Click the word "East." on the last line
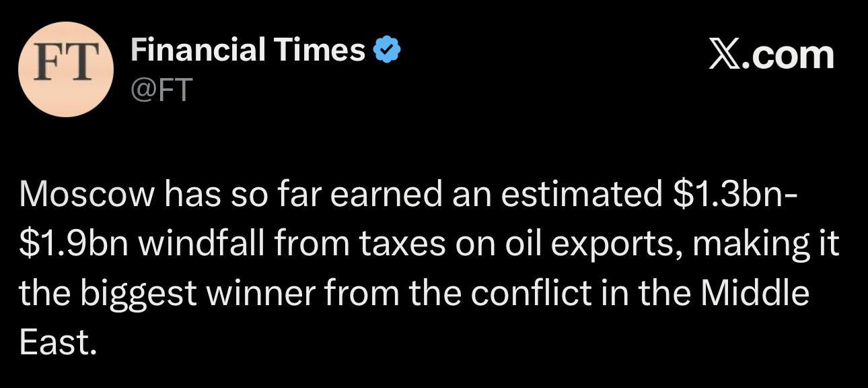 pyautogui.click(x=54, y=344)
